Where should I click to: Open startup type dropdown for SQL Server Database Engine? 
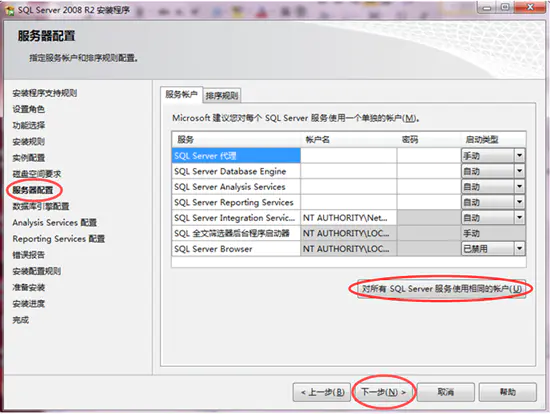click(x=519, y=171)
